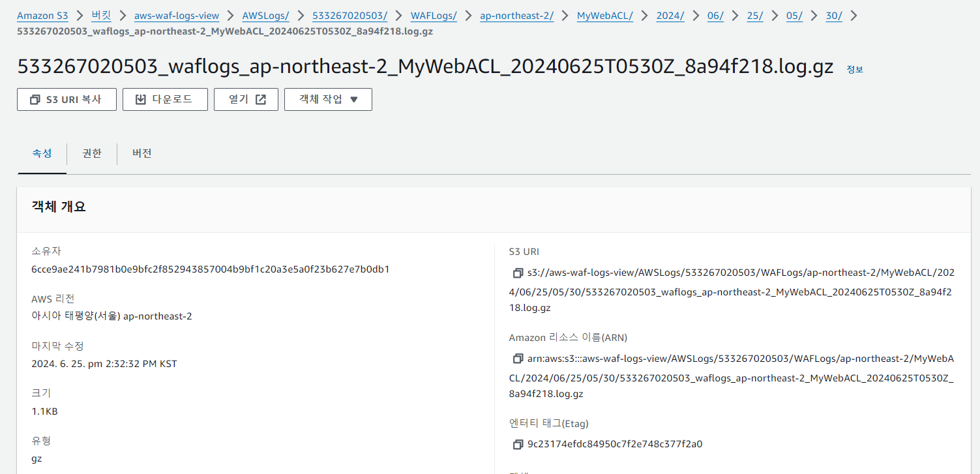Click the size value 1.1KB
Image resolution: width=980 pixels, height=474 pixels.
coord(44,411)
